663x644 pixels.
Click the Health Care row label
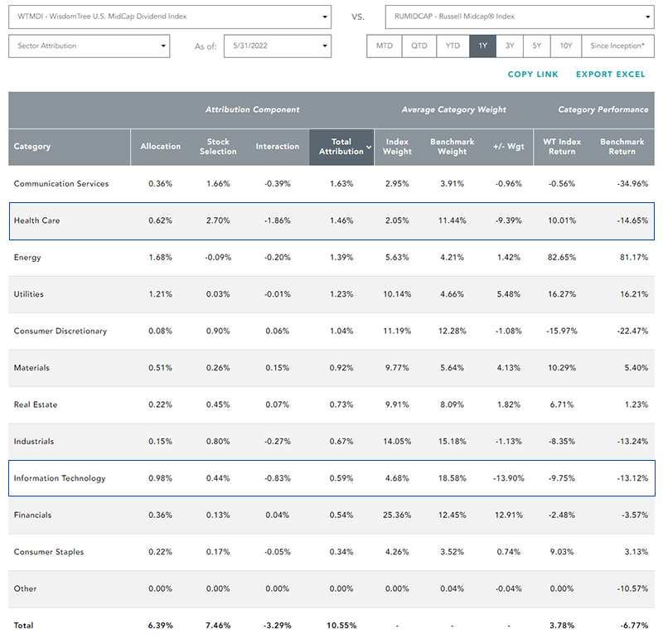point(36,220)
